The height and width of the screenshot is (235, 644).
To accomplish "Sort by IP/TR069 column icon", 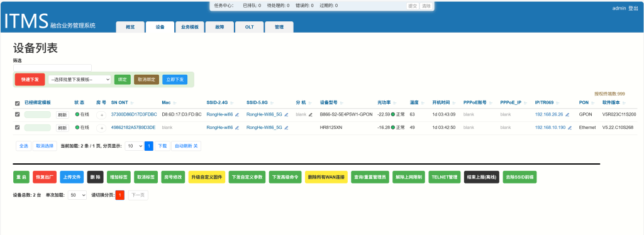I will [x=558, y=102].
